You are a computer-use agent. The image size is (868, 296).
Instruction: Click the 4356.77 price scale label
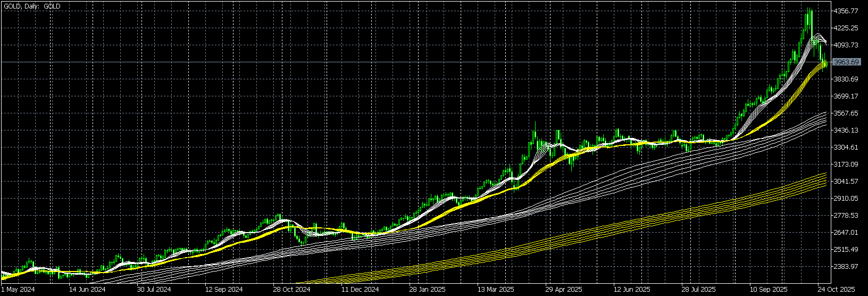pyautogui.click(x=846, y=11)
